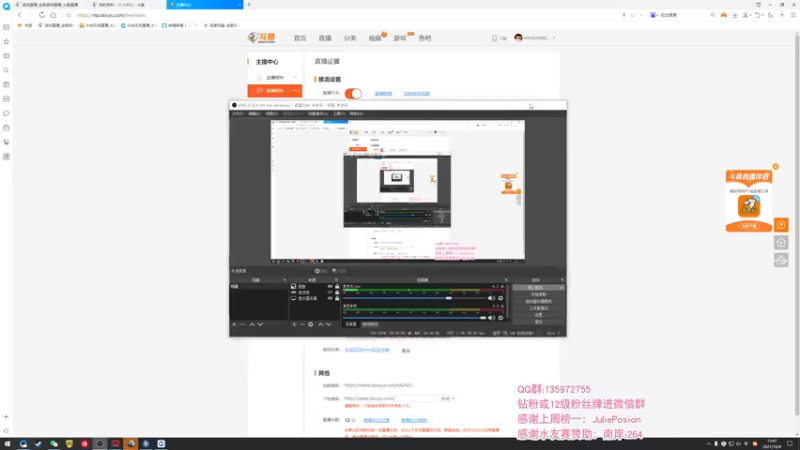Screen dimensions: 800x450
Task: Open the search icon in browser left sidebar
Action: pos(6,70)
